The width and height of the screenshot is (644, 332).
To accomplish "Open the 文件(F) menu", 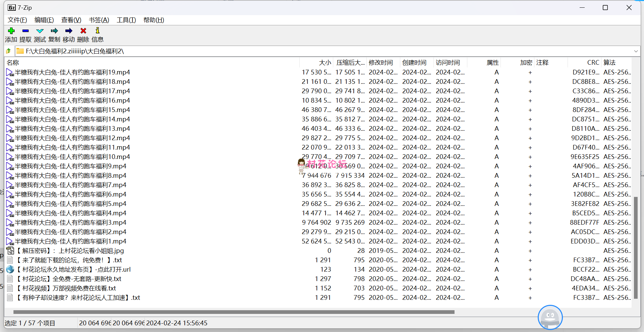I will [x=17, y=20].
